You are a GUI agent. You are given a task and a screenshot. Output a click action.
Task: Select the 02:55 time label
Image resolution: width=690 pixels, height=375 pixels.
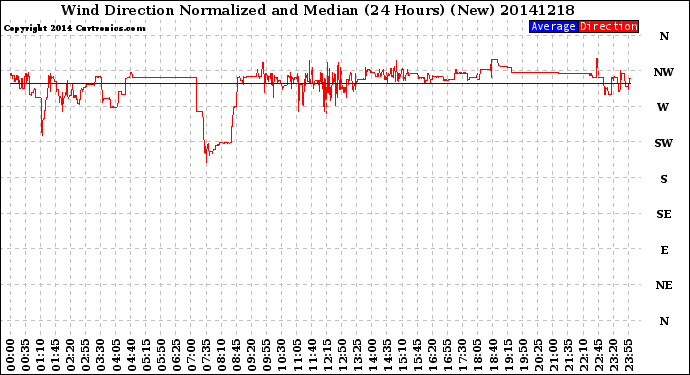(86, 355)
